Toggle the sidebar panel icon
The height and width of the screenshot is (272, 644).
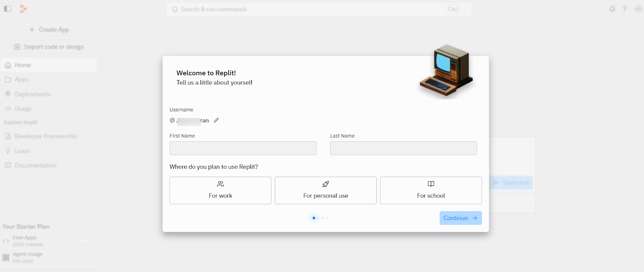pos(8,9)
